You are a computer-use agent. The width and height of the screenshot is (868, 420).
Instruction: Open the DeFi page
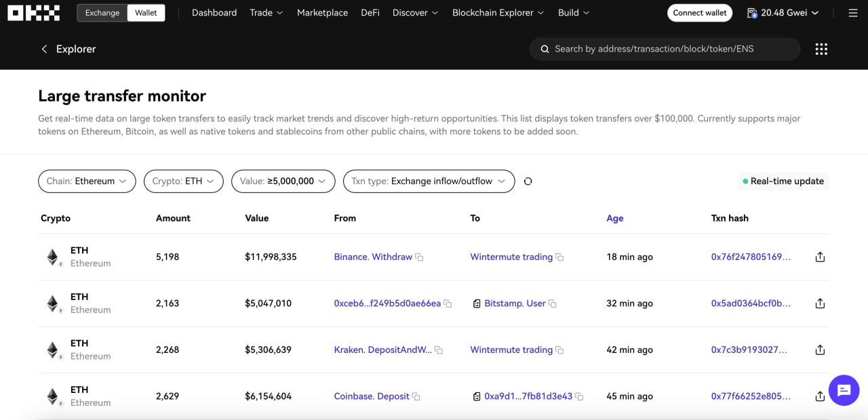[x=370, y=13]
